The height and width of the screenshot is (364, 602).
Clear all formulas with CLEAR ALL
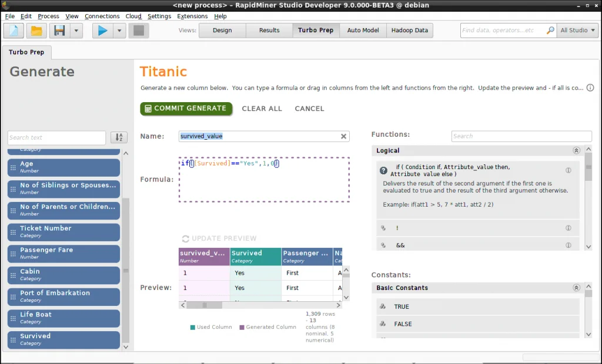tap(262, 109)
